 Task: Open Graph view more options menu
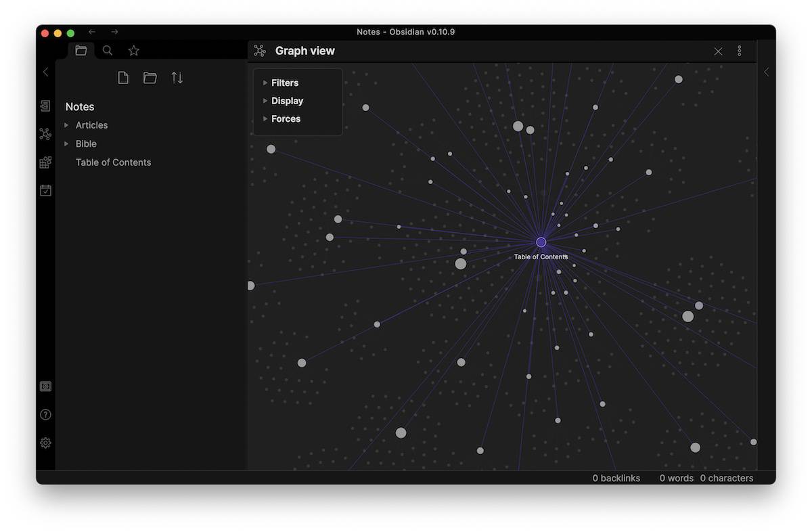click(739, 51)
